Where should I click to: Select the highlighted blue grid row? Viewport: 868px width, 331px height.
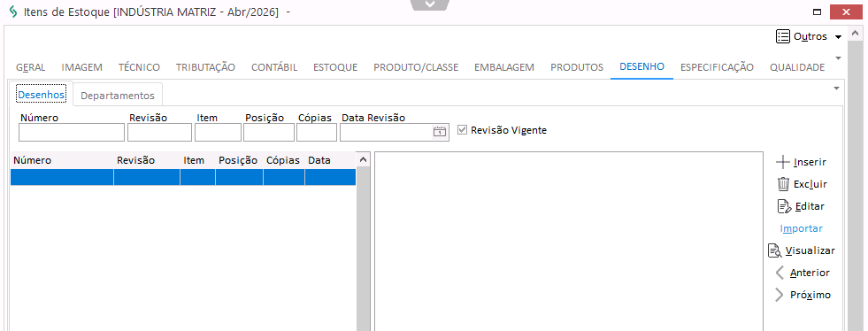point(183,177)
